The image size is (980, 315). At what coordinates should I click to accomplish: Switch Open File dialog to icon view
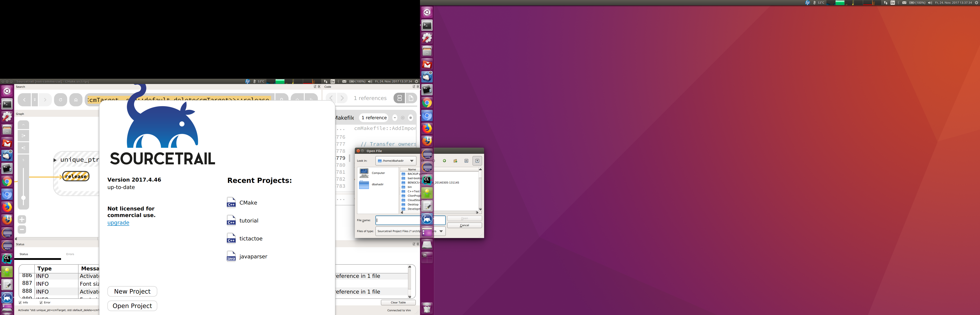click(466, 161)
